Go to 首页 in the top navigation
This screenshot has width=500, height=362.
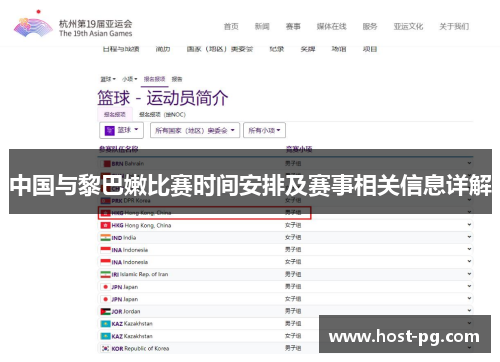pyautogui.click(x=231, y=26)
